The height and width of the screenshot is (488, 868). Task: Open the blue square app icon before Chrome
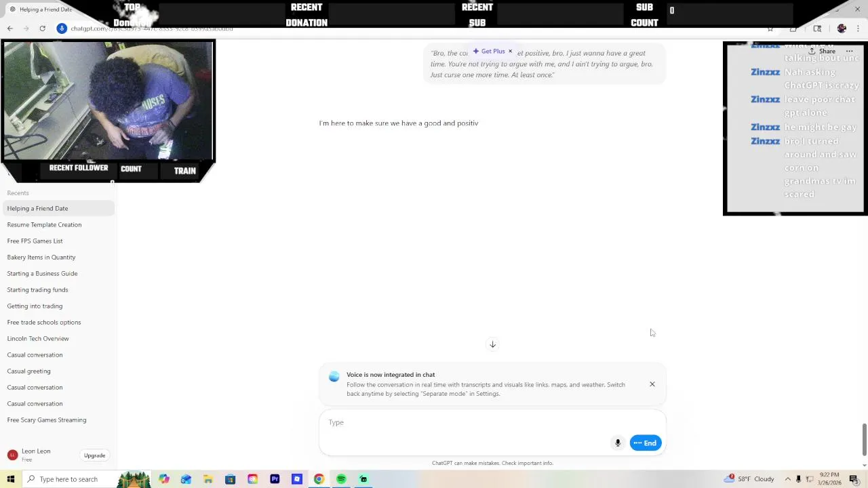point(297,479)
